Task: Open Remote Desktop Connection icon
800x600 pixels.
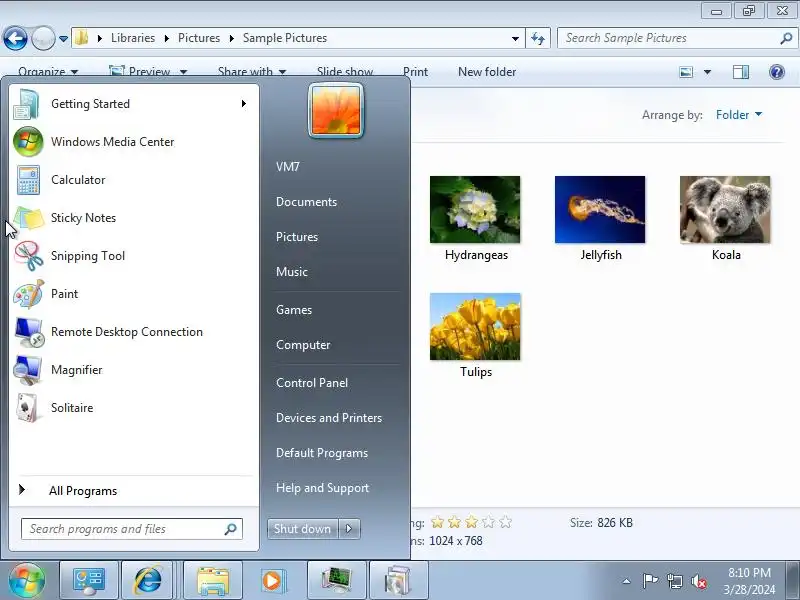Action: pos(29,332)
